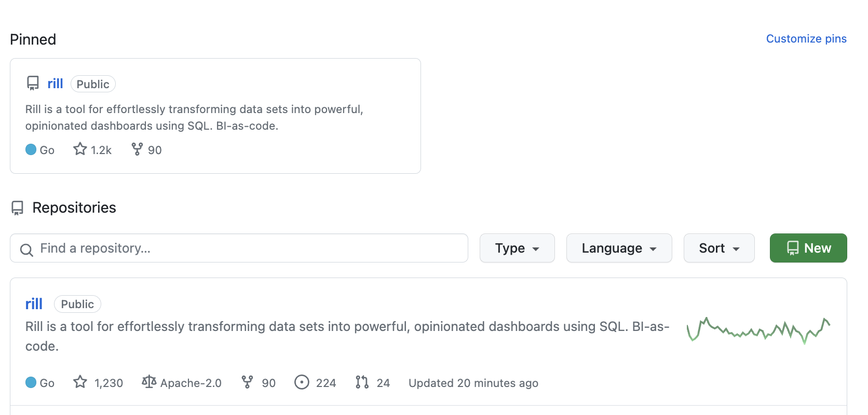
Task: Click the green New repository button
Action: (808, 248)
